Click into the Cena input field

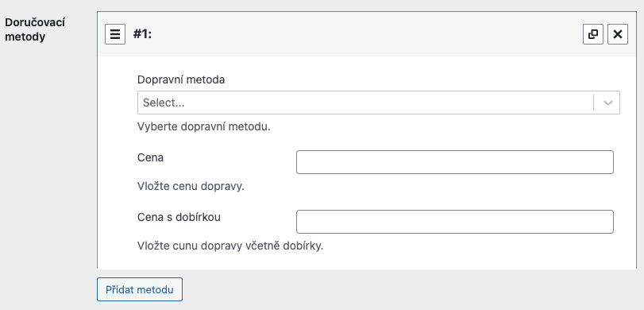[455, 162]
